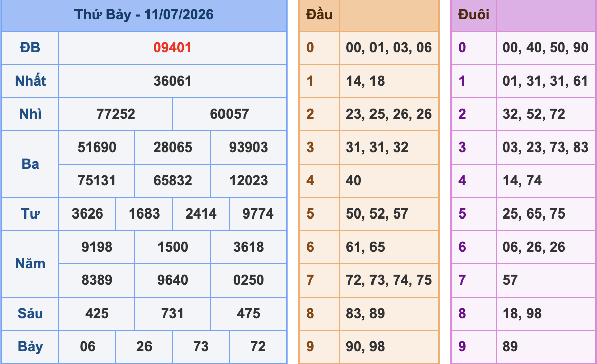Click the Năm number 0250
Image resolution: width=597 pixels, height=364 pixels.
pyautogui.click(x=248, y=280)
